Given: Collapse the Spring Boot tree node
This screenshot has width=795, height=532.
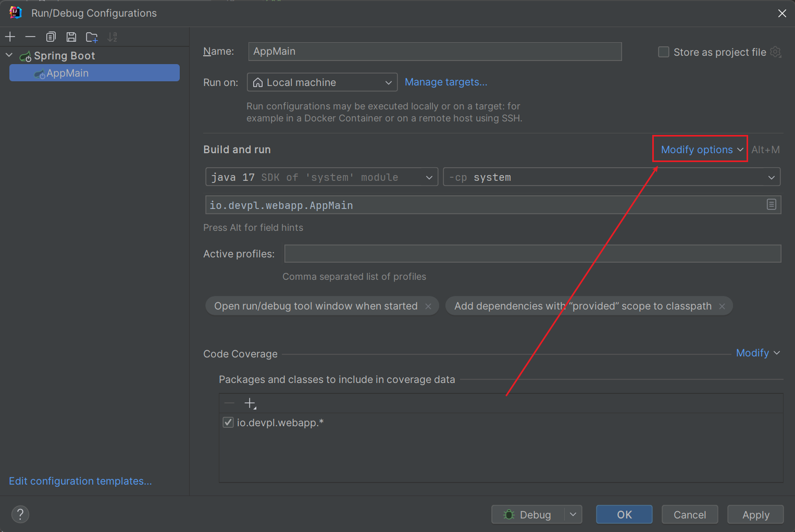Looking at the screenshot, I should point(9,55).
